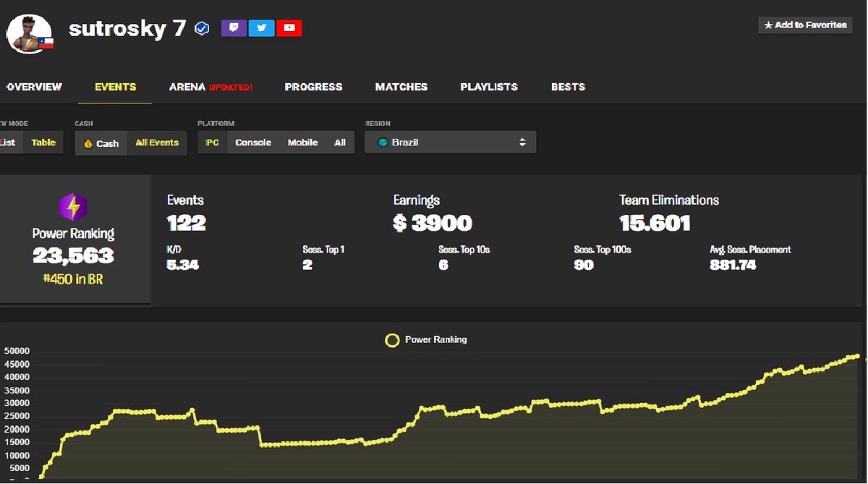
Task: Click the Earnings value $ 3900
Action: [433, 223]
